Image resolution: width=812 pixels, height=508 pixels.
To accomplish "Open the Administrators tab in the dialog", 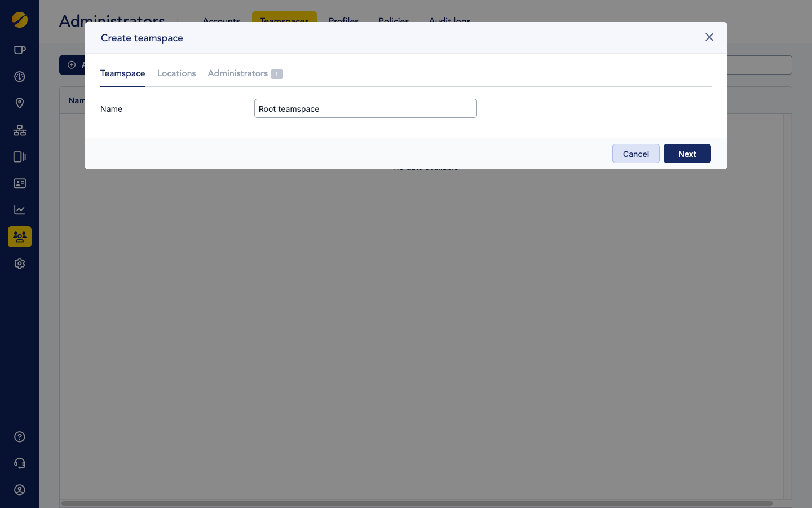I will click(x=238, y=73).
